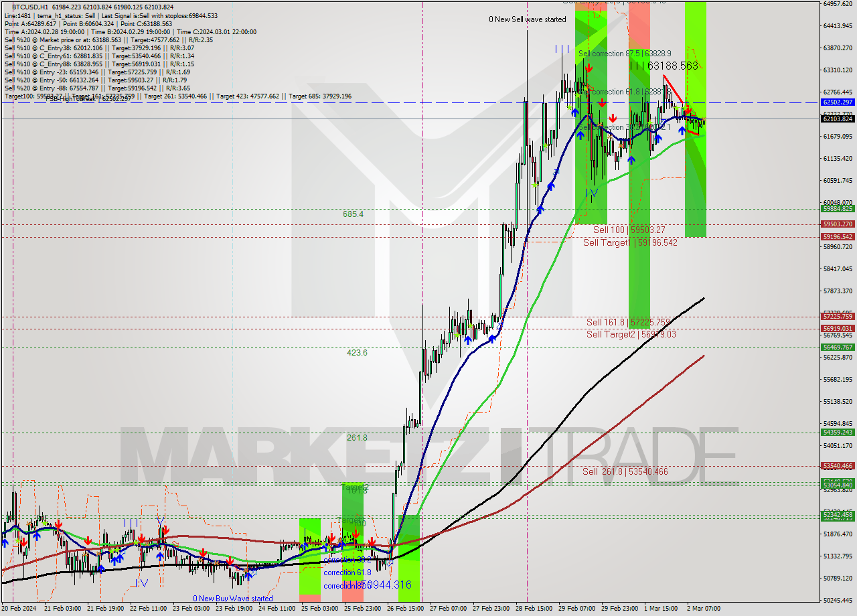Screen dimensions: 857x616
Task: Click the blue 62502.297 price axis tag
Action: 838,102
